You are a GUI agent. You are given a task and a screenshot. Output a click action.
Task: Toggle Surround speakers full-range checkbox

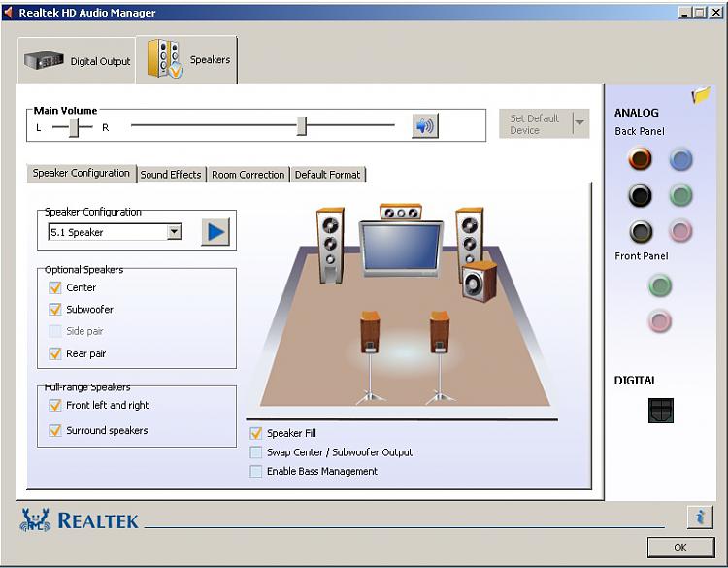55,430
